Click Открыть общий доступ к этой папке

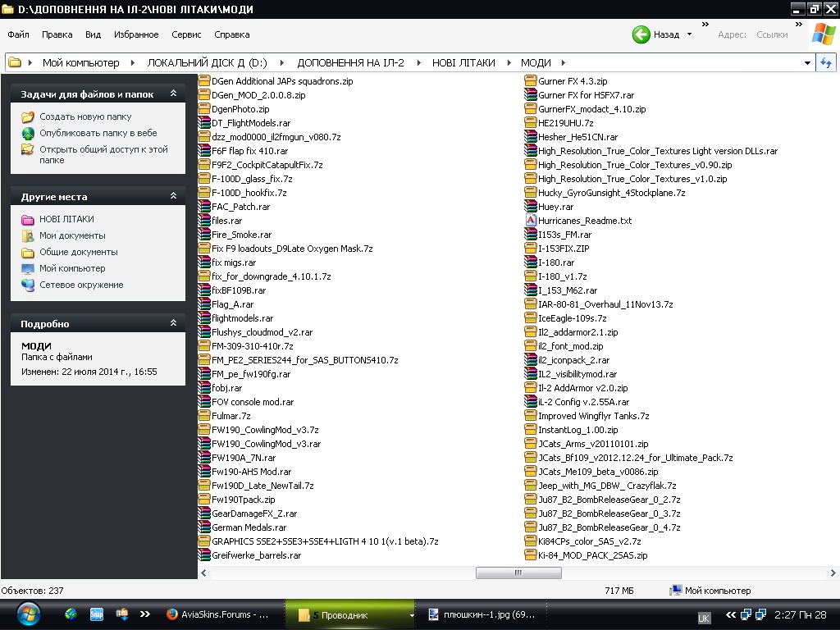[103, 154]
